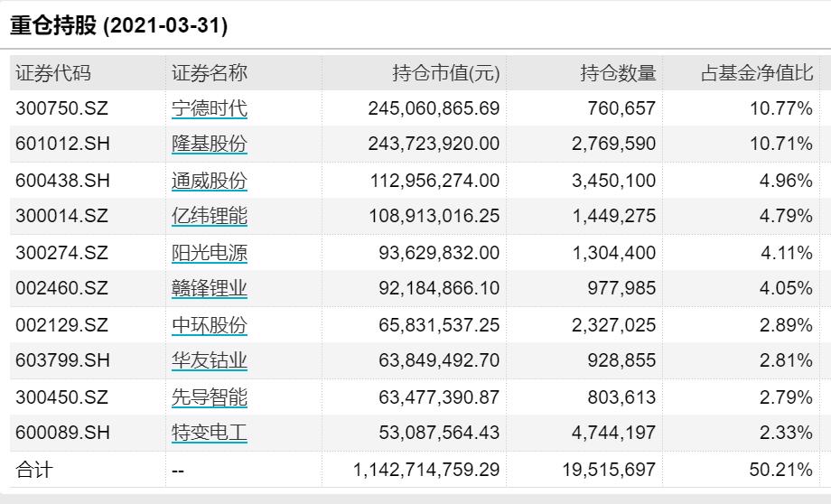
Task: Click the 阳光电源 security link
Action: tap(209, 254)
